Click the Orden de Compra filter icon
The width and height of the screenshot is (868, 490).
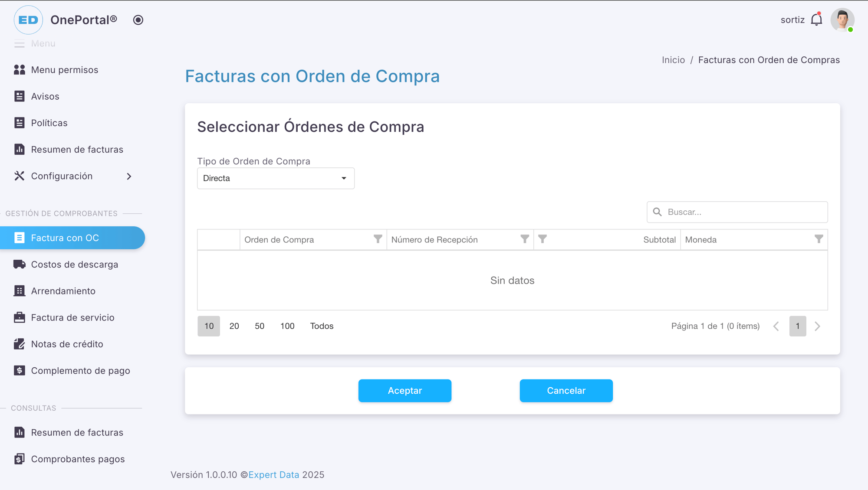(378, 239)
